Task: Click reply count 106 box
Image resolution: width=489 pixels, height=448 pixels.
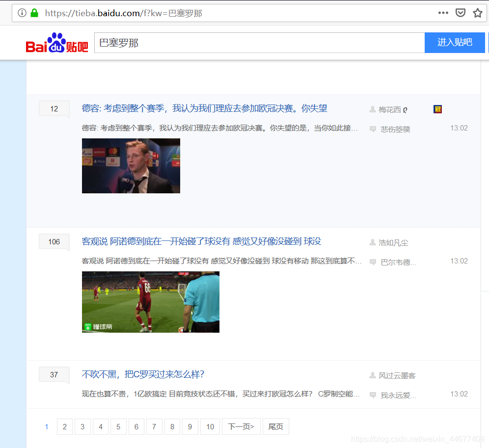Action: [54, 241]
